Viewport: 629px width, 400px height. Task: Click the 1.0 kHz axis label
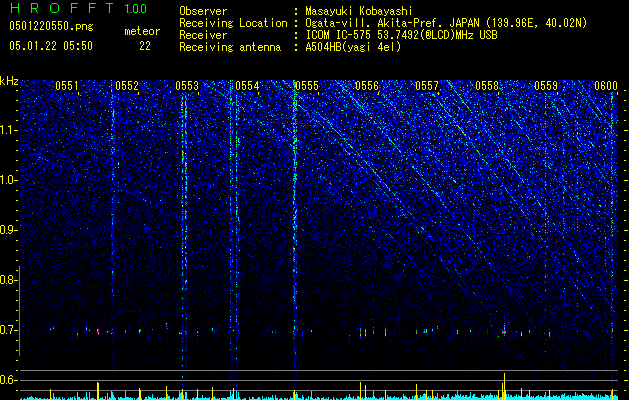[x=9, y=180]
